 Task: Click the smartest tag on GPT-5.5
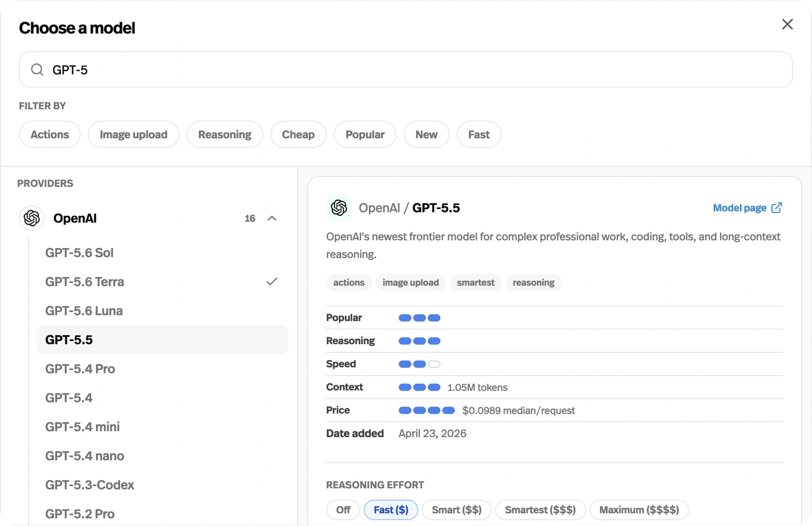click(x=476, y=282)
